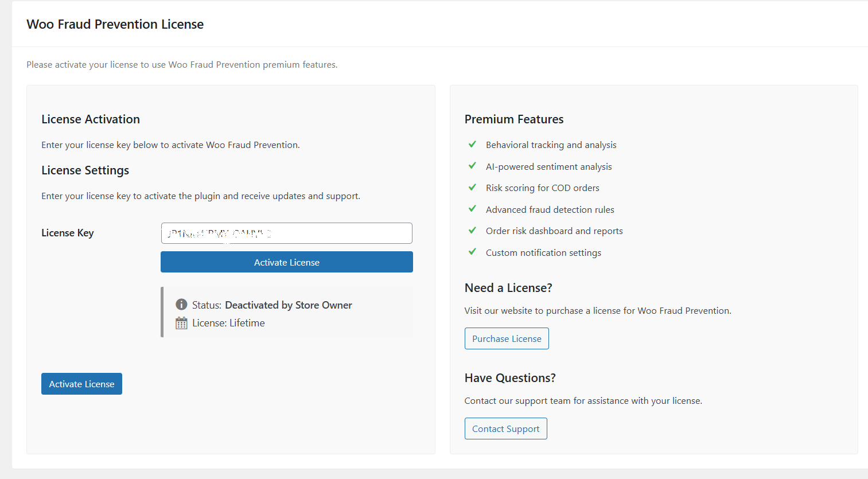Select the checkmark for Risk scoring for COD orders
Image resolution: width=868 pixels, height=479 pixels.
472,187
